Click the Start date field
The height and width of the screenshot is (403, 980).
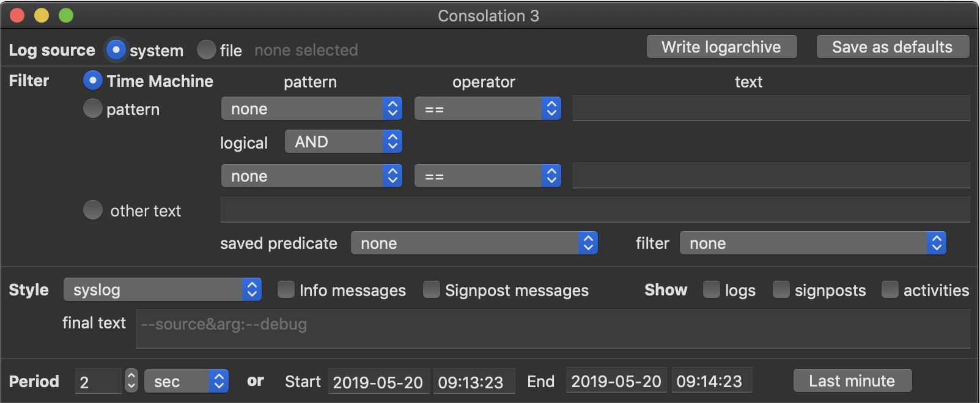point(378,382)
